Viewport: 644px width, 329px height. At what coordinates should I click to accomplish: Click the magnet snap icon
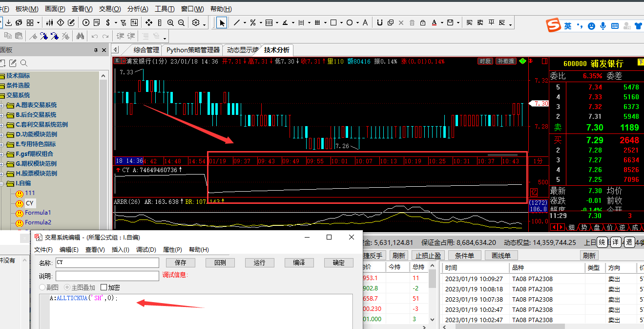380,22
